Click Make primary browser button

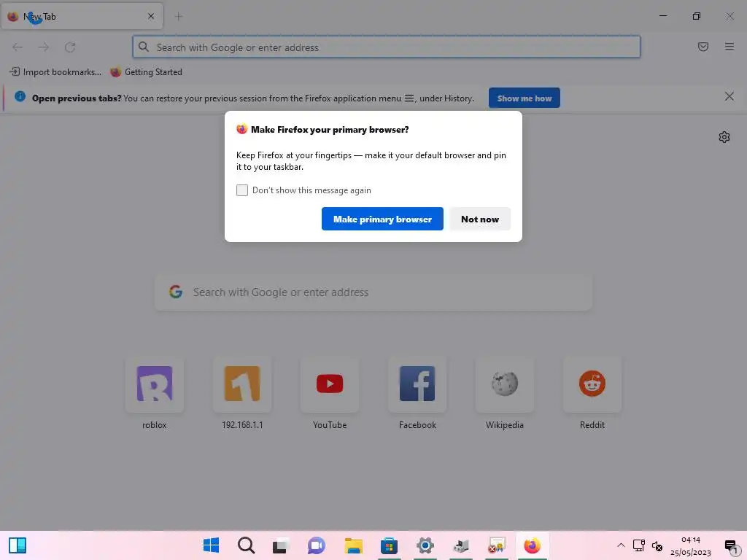[382, 219]
